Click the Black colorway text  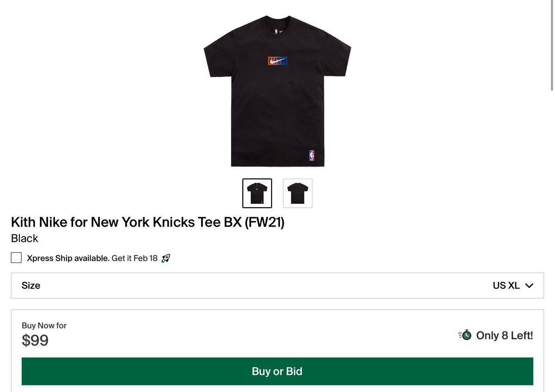(25, 239)
